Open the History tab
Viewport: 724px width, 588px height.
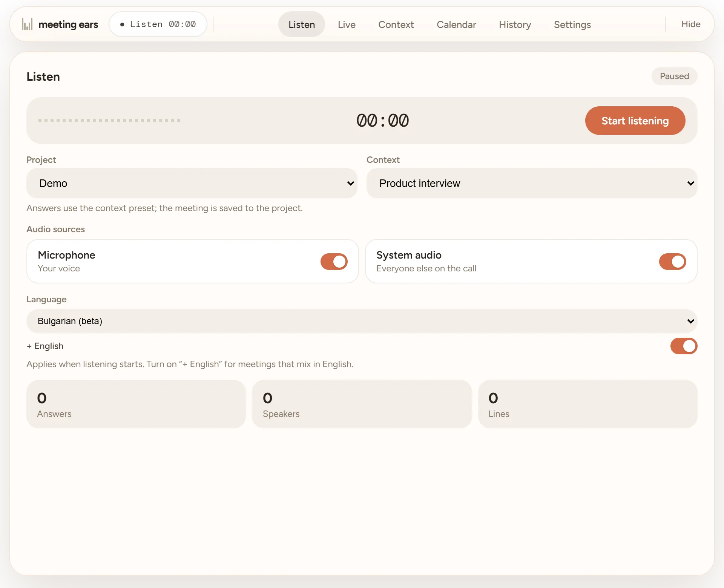pos(515,24)
